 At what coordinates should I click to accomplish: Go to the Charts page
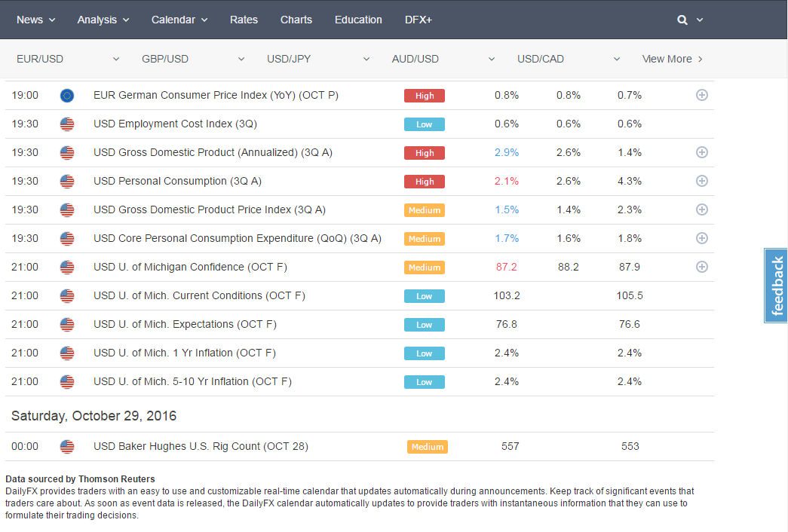pos(296,20)
